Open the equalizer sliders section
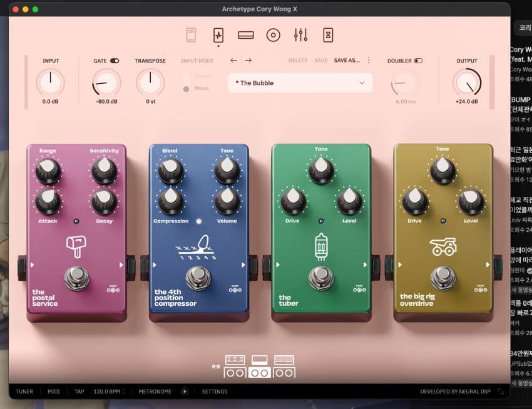The image size is (532, 409). tap(300, 35)
